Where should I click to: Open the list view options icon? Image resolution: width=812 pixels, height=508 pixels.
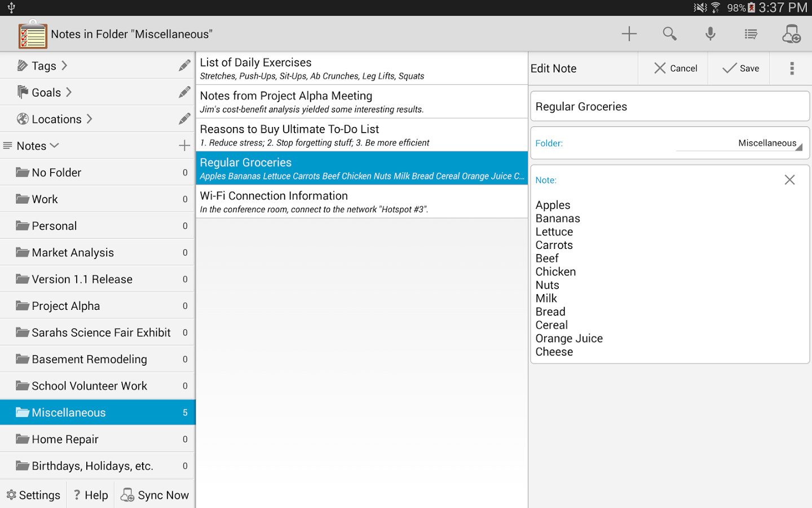[751, 34]
